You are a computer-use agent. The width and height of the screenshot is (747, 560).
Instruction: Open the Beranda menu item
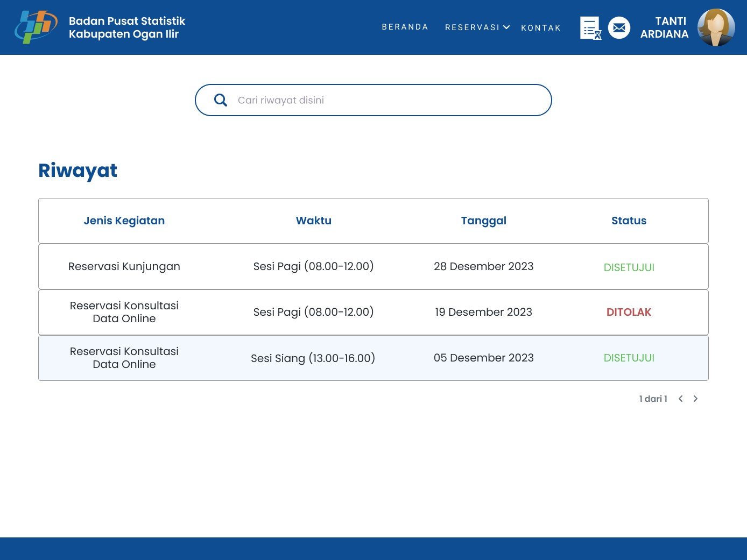click(405, 27)
